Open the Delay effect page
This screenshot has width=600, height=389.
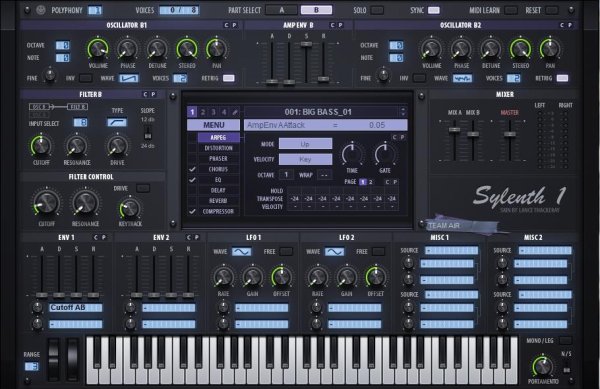218,190
